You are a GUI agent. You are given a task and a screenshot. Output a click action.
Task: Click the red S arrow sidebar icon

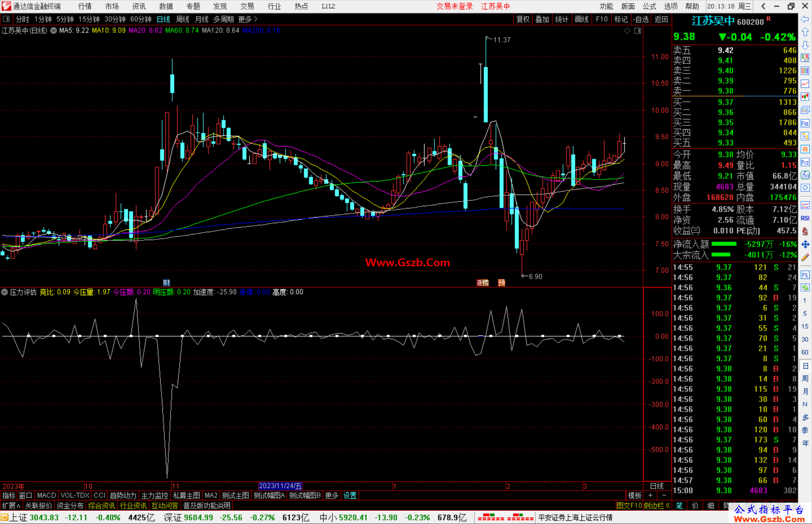click(x=805, y=231)
